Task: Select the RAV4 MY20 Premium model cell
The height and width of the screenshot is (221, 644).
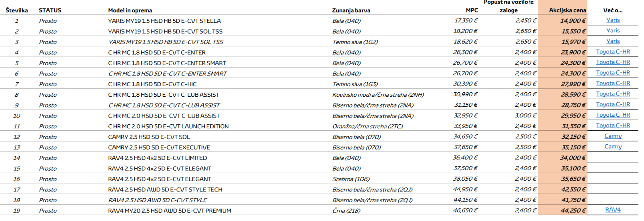Action: pyautogui.click(x=170, y=211)
